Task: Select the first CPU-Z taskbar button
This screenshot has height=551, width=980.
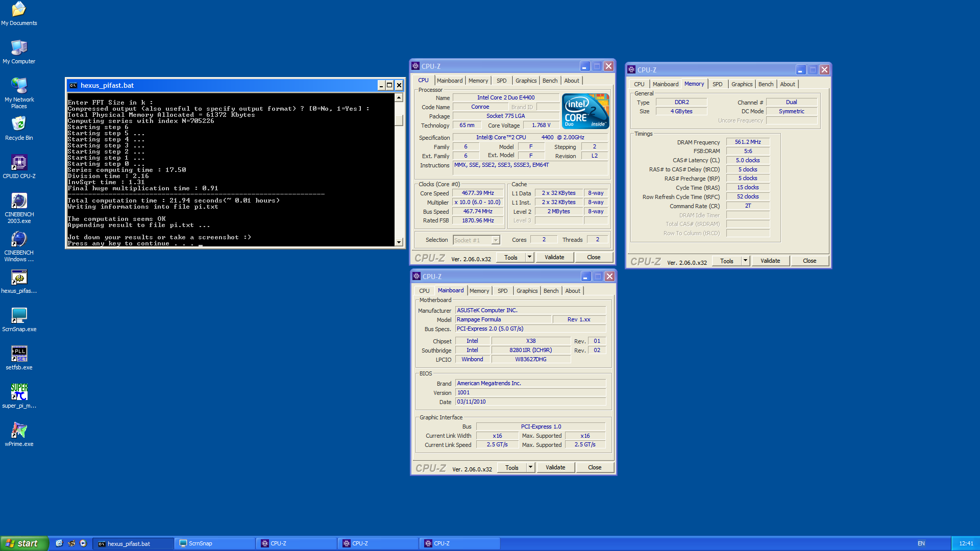Action: pos(297,543)
